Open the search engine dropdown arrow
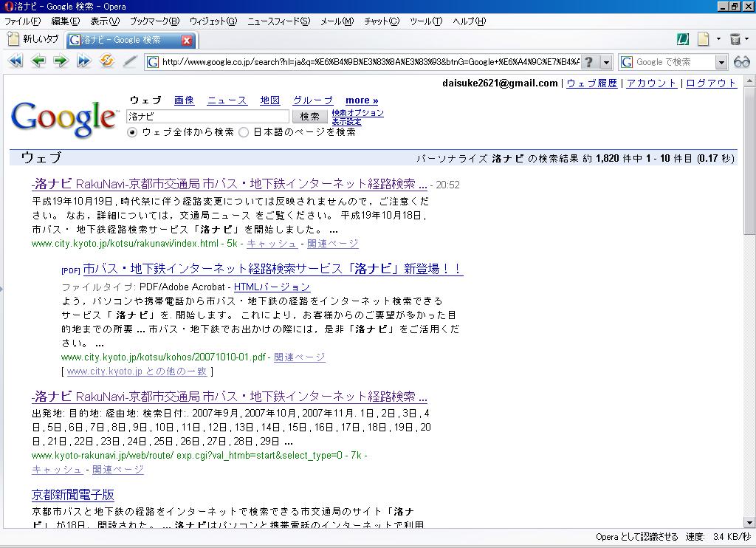 [x=721, y=62]
